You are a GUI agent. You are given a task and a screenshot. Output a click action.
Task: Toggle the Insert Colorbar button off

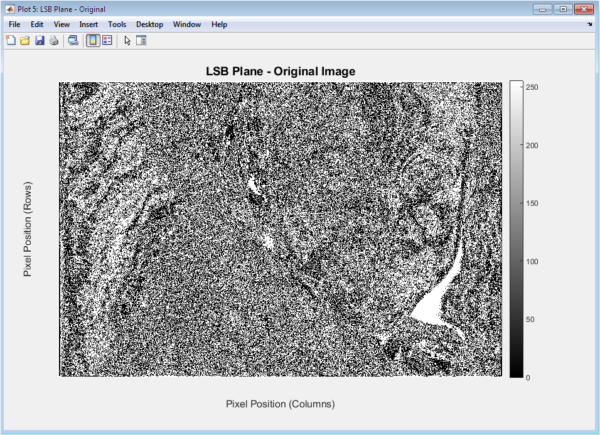point(93,40)
